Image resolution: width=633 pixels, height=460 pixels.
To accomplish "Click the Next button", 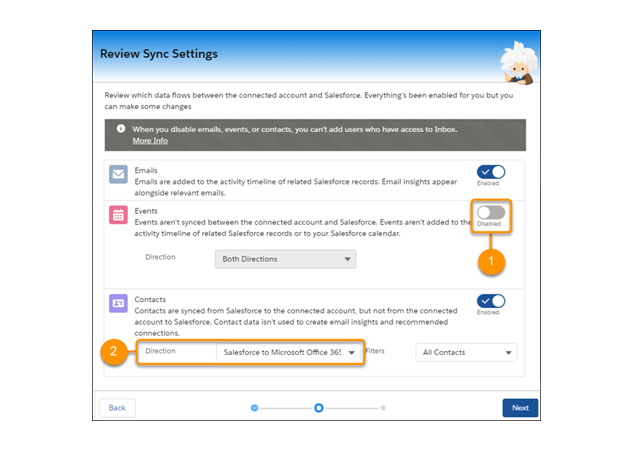I will click(x=520, y=408).
